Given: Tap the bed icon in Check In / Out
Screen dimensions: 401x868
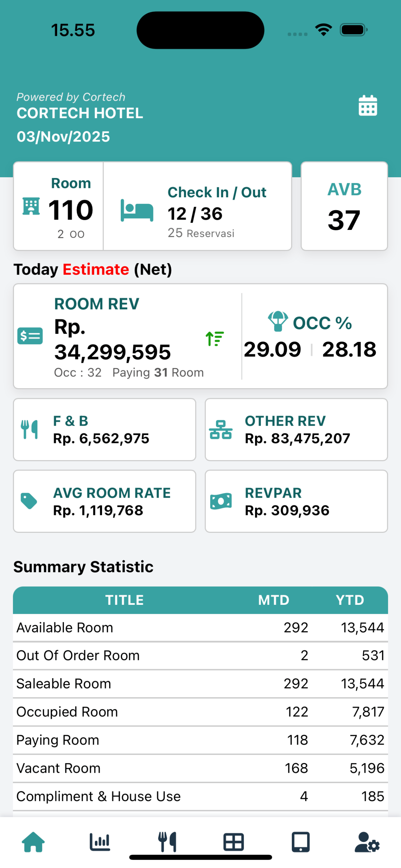Looking at the screenshot, I should pyautogui.click(x=137, y=210).
